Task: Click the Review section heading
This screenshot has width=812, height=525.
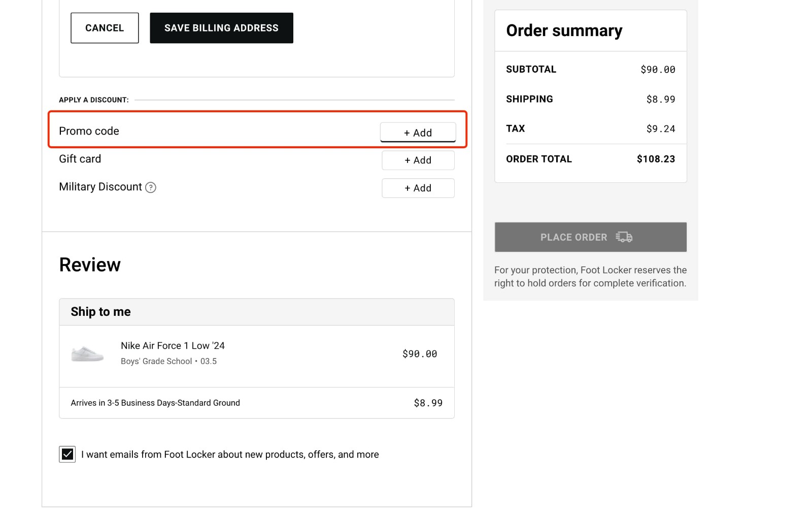Action: click(x=90, y=264)
